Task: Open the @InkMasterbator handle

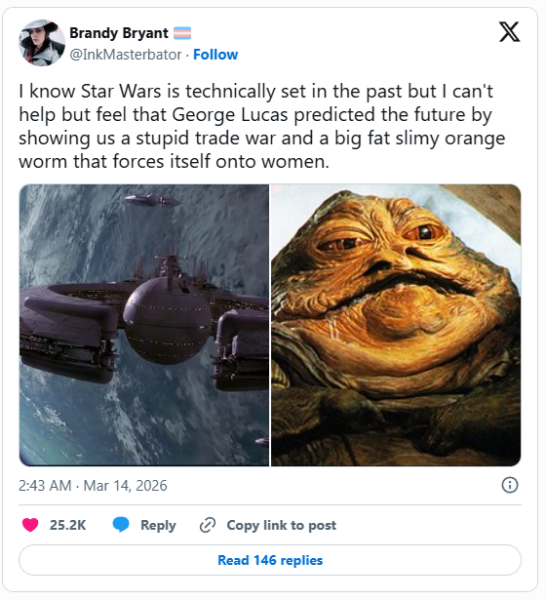Action: click(125, 54)
